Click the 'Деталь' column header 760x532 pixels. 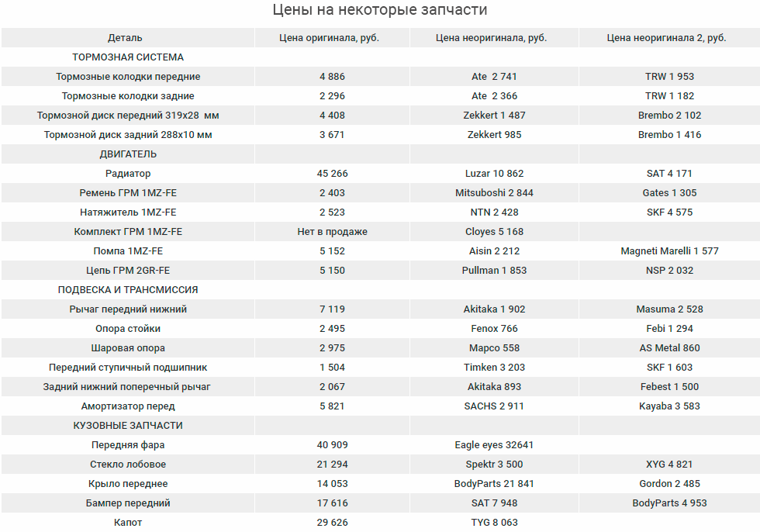click(x=125, y=38)
